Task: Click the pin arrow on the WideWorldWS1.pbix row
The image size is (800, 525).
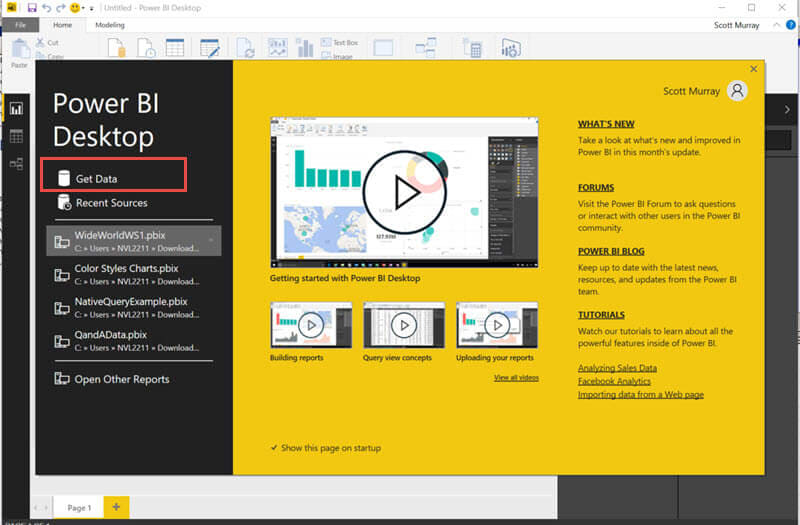Action: tap(211, 240)
